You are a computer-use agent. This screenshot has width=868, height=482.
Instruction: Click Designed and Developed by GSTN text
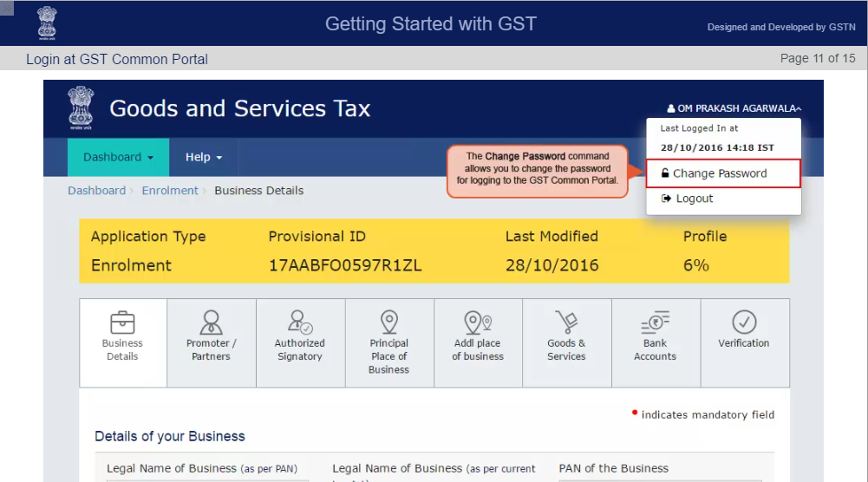click(781, 27)
